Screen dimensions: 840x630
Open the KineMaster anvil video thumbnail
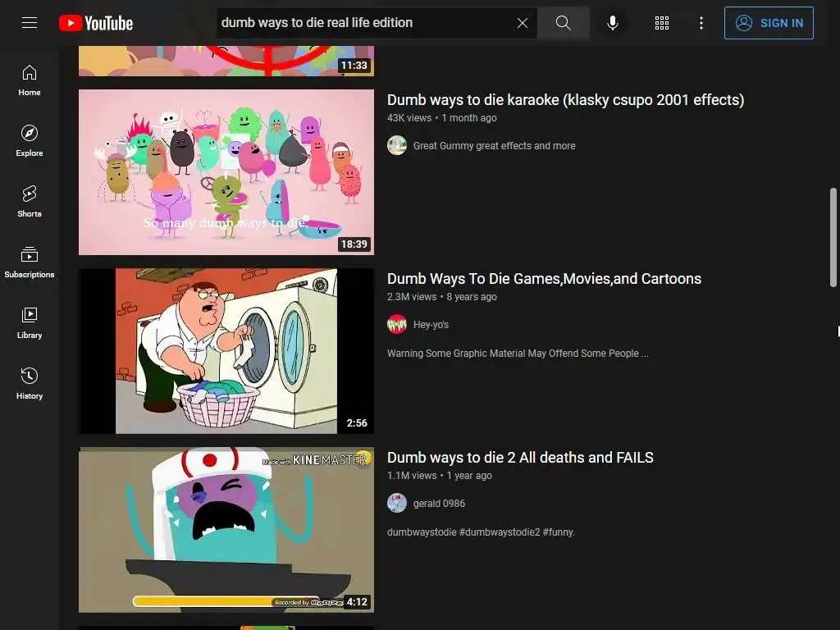(x=226, y=530)
